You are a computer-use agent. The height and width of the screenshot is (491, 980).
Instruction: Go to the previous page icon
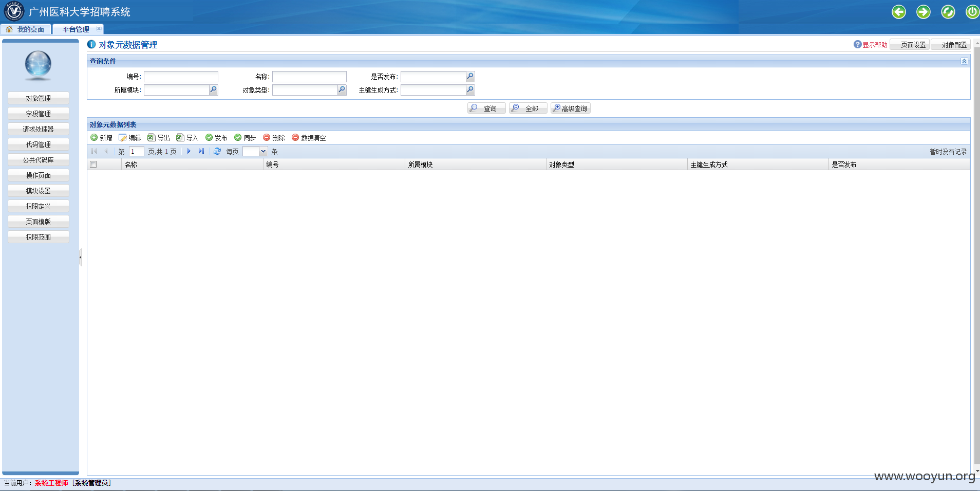(x=106, y=151)
